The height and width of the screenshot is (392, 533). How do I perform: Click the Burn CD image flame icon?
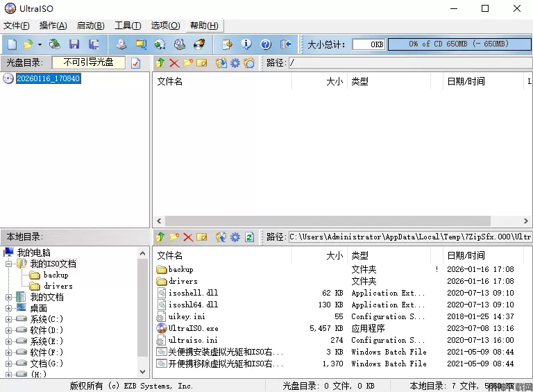[x=199, y=44]
